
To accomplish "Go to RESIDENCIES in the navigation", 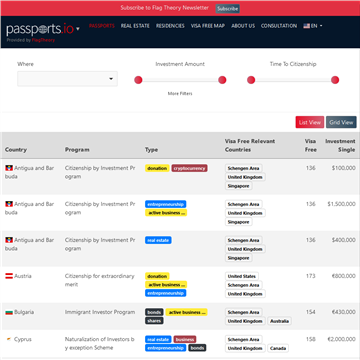I will 170,26.
